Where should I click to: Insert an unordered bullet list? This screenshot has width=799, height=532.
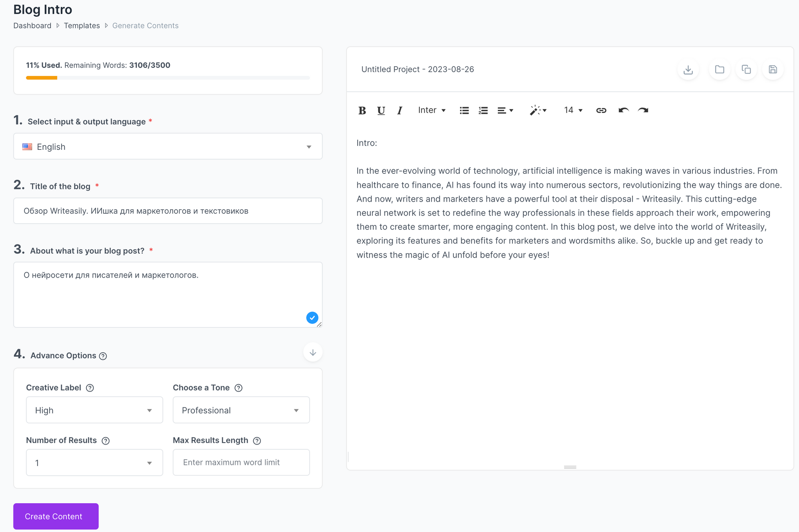pyautogui.click(x=464, y=110)
